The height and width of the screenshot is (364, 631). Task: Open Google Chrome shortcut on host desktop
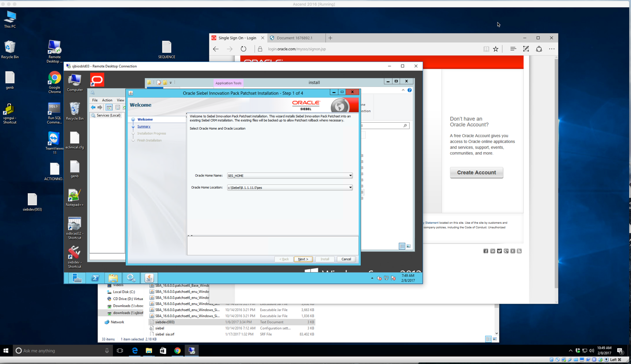54,82
